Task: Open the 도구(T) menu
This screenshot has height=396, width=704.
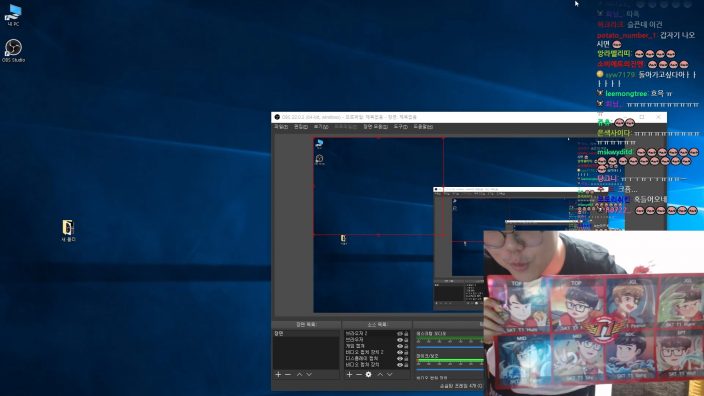Action: pos(400,127)
